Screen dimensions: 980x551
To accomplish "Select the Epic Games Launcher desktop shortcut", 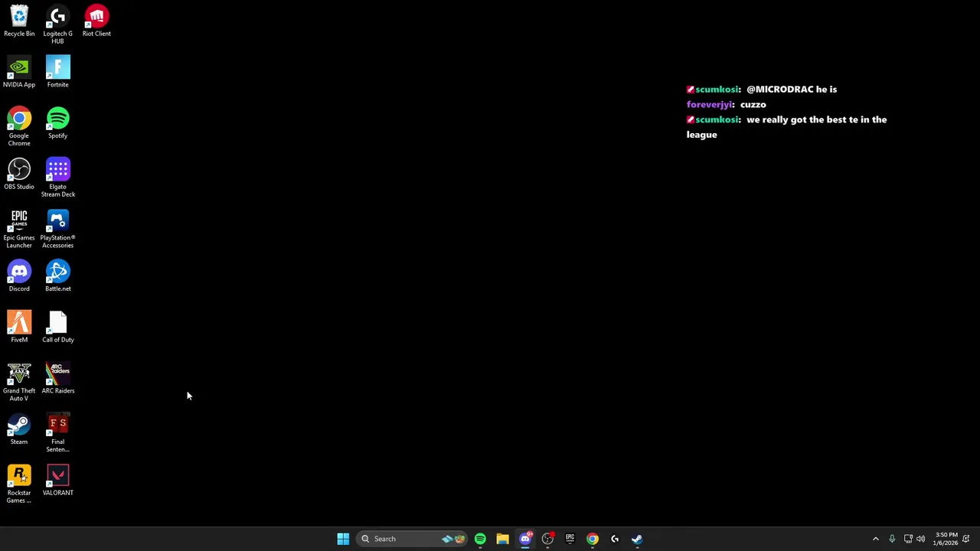I will point(19,229).
